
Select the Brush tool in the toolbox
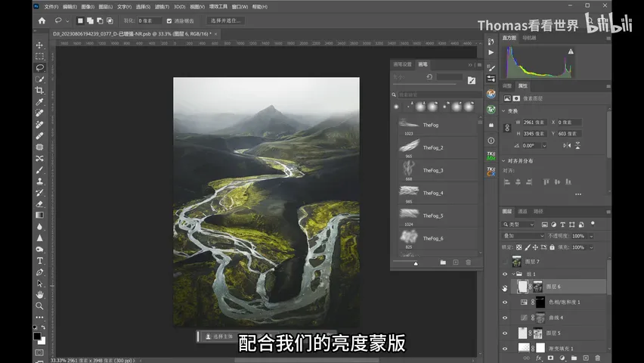click(39, 170)
